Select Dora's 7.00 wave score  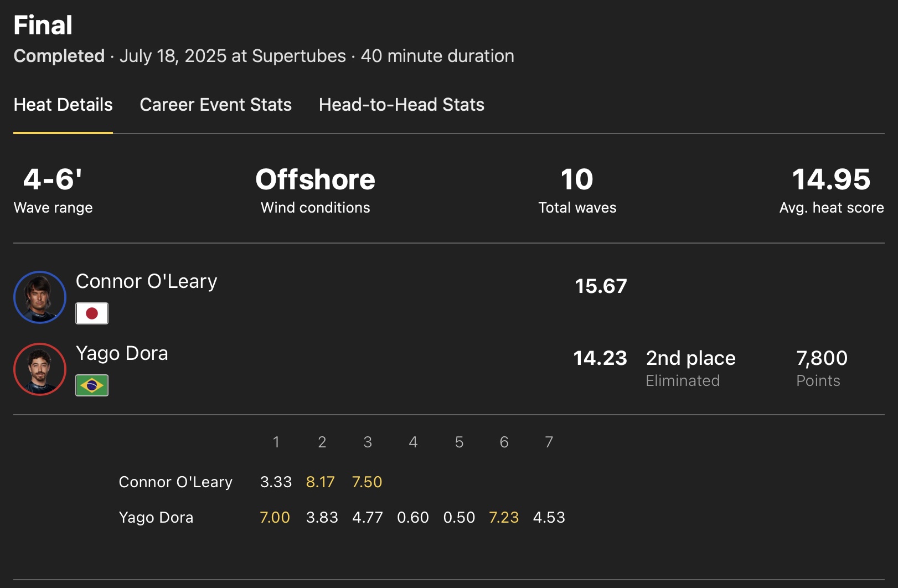coord(275,518)
